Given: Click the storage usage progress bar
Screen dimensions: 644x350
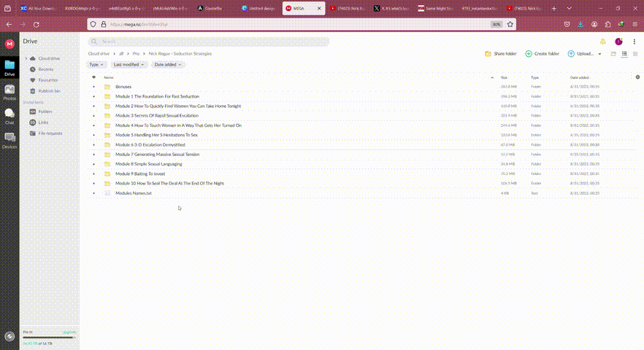Looking at the screenshot, I should click(50, 338).
